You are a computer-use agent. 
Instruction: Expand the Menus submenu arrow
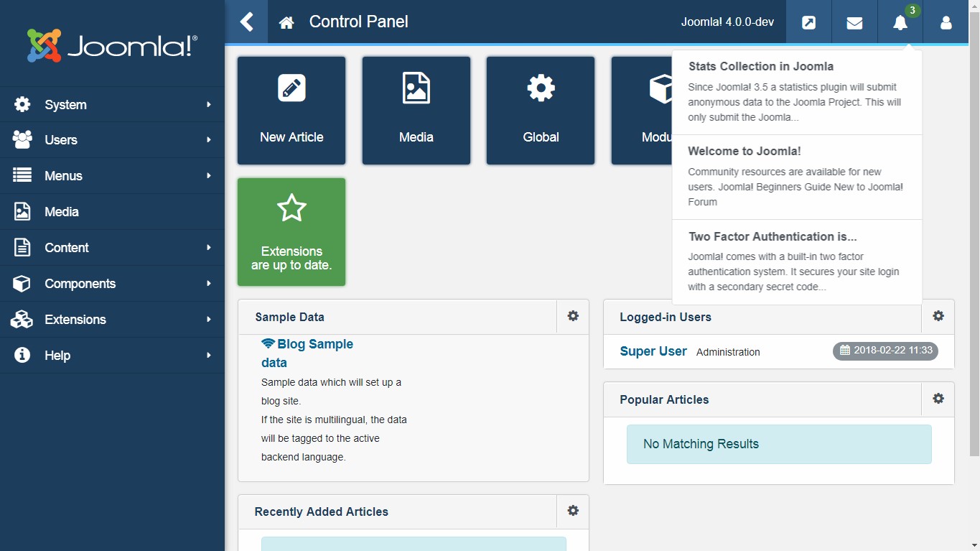tap(209, 175)
